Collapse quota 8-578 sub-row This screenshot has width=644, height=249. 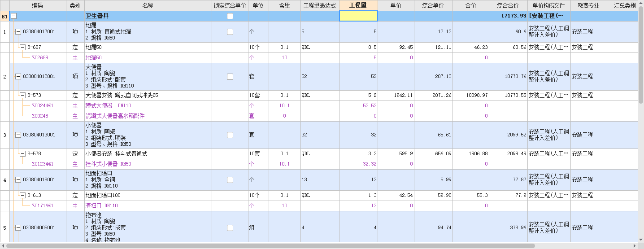22,153
